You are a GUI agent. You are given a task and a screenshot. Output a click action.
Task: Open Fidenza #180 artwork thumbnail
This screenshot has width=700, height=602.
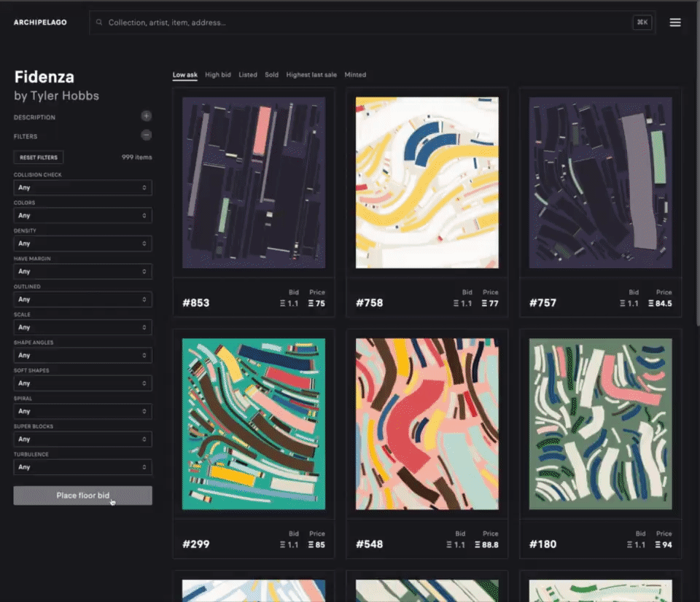point(600,424)
